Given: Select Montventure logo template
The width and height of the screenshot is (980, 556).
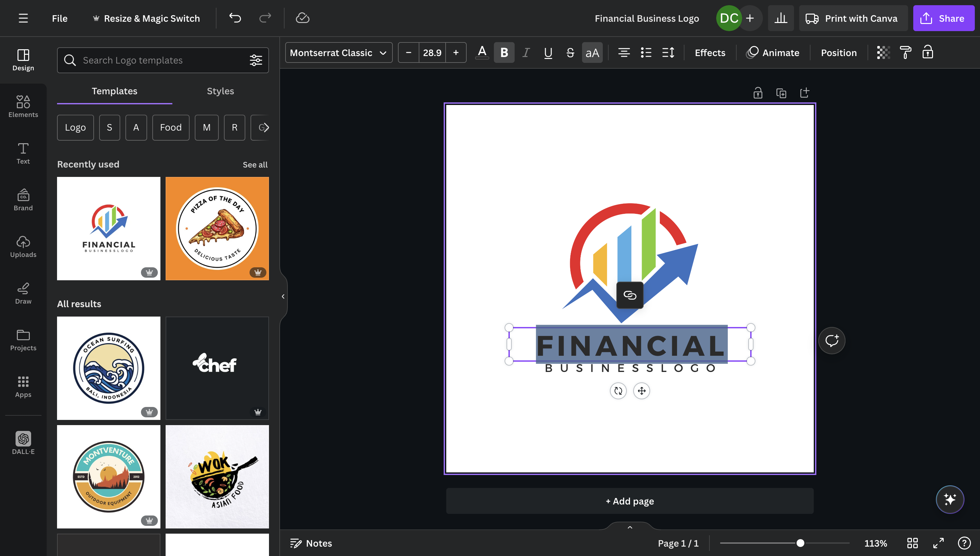Looking at the screenshot, I should (109, 477).
